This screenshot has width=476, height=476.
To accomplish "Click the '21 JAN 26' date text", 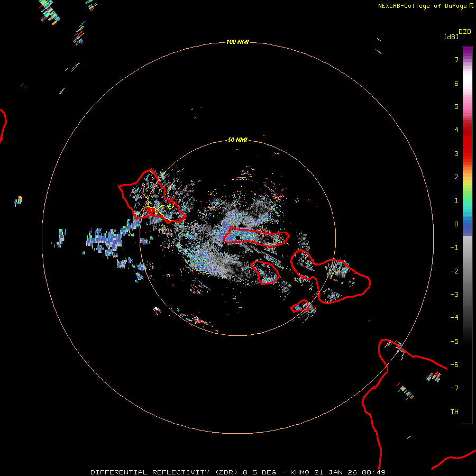I will (335, 472).
